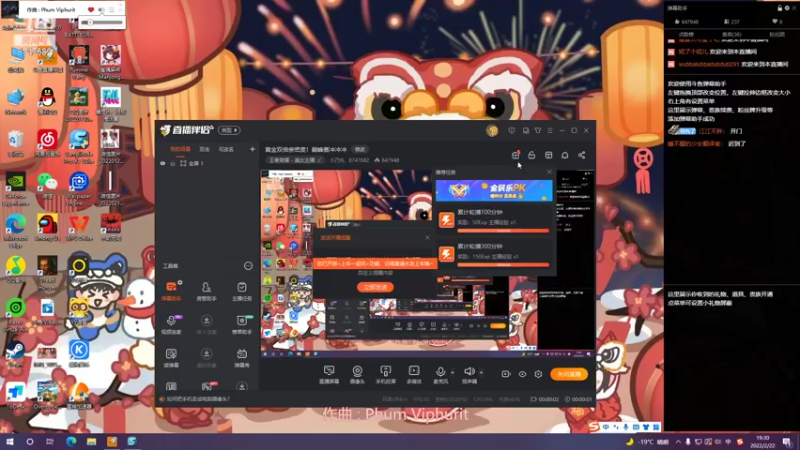Screen dimensions: 800x450
Task: Select the second scene tab
Action: (205, 149)
